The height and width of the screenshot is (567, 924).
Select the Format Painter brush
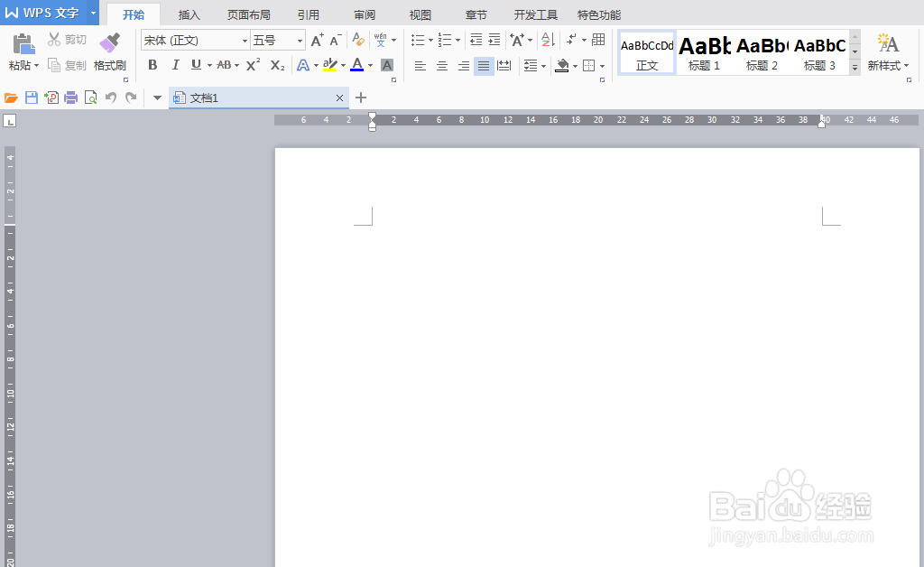tap(109, 43)
